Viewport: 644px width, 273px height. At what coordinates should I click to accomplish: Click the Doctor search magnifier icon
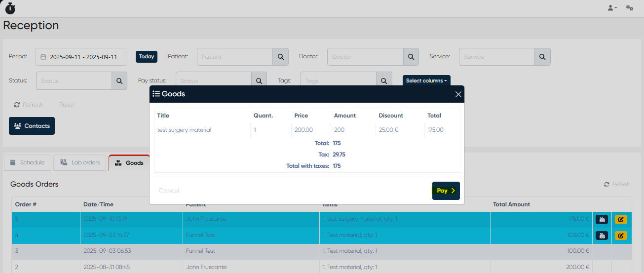pos(411,57)
